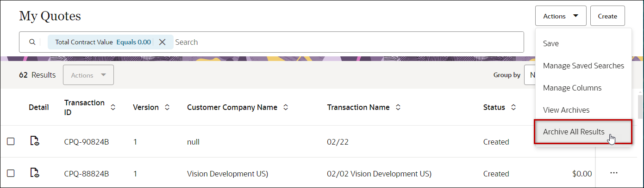Sort by Transaction Name column
644x188 pixels.
398,107
